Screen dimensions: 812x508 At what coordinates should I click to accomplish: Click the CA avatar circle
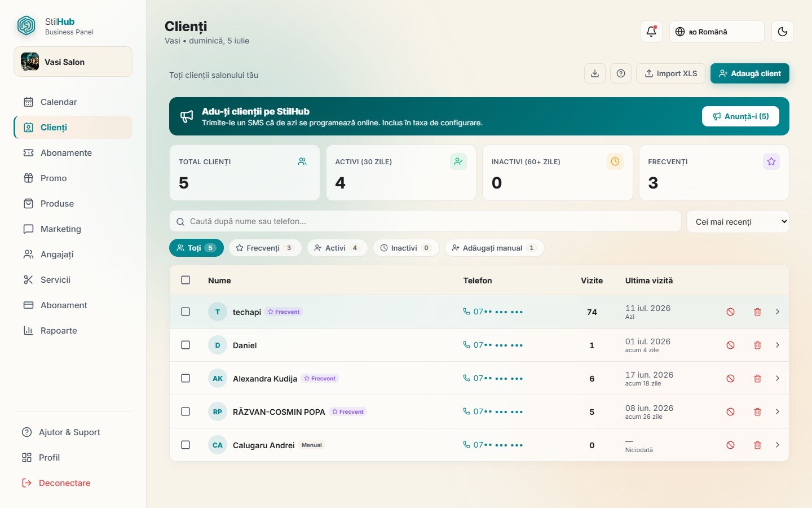pos(218,445)
